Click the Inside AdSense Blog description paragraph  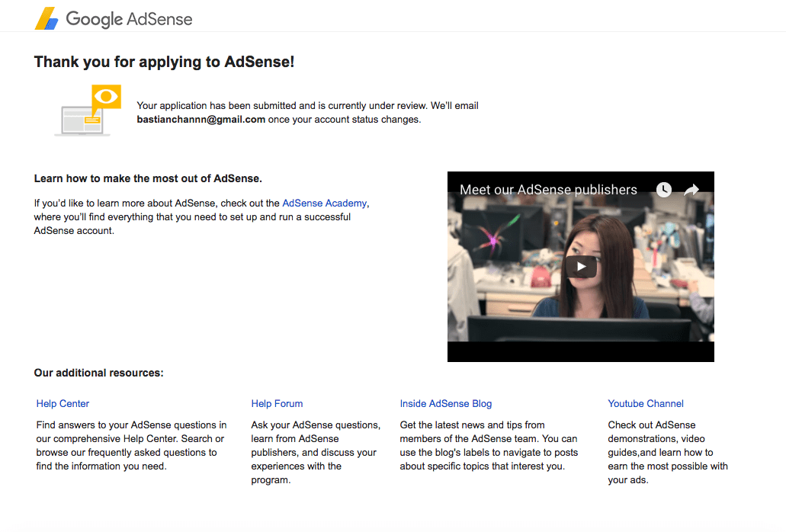click(489, 445)
